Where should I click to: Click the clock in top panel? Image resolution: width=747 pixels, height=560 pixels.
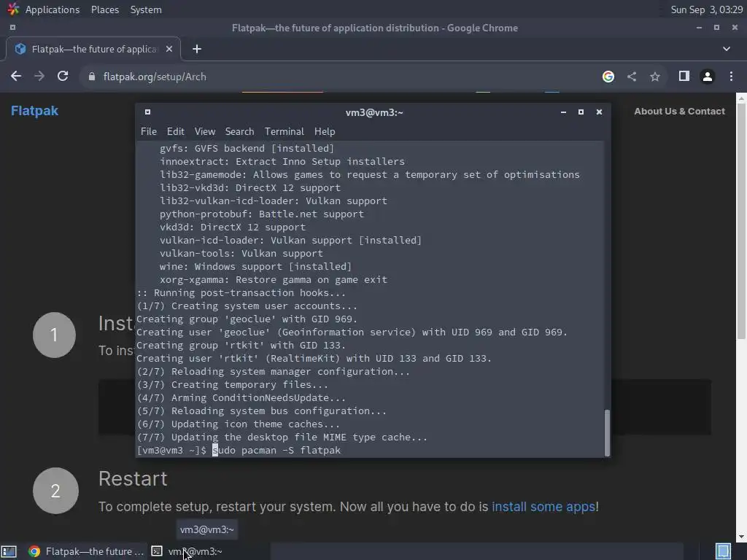coord(706,9)
